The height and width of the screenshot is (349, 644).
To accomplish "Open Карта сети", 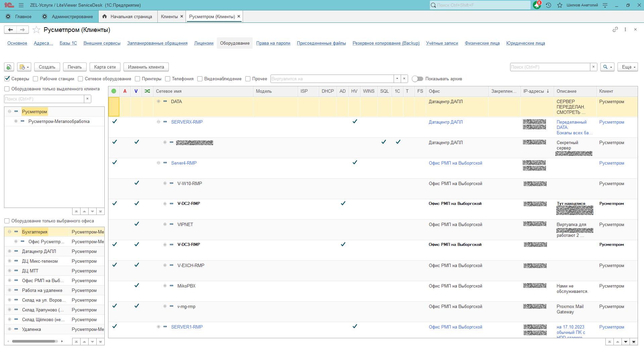I will (x=105, y=67).
